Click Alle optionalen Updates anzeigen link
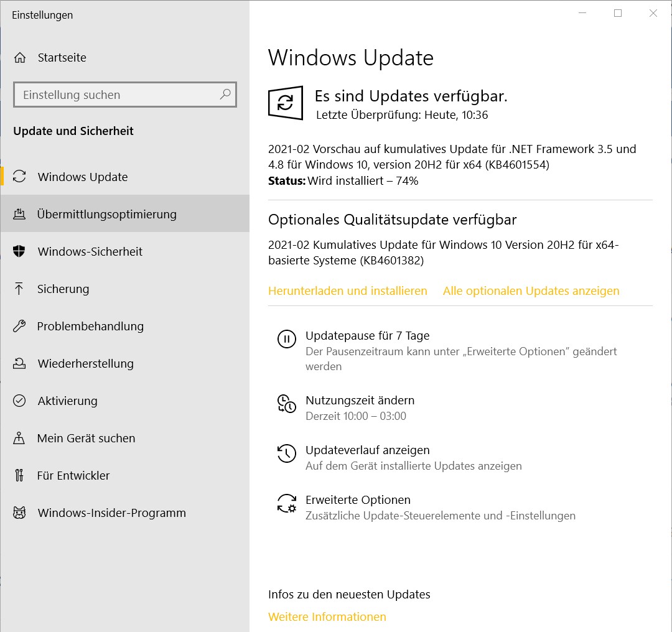This screenshot has height=632, width=672. coord(531,291)
